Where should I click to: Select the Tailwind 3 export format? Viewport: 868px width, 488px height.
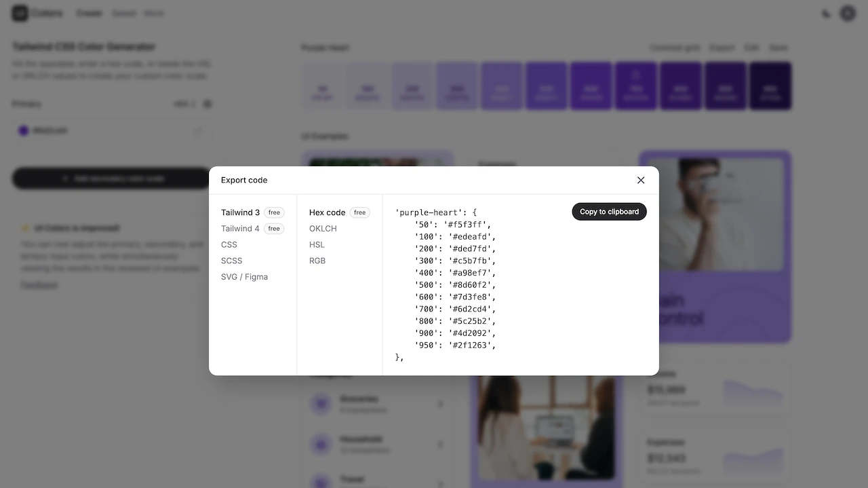(241, 212)
